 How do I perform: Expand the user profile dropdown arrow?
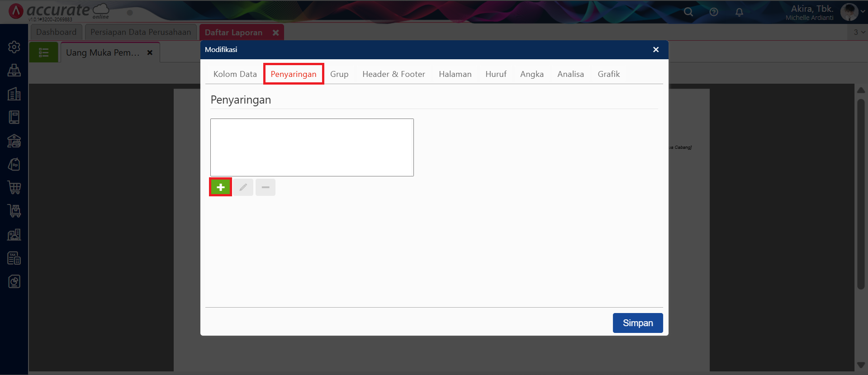click(x=863, y=12)
